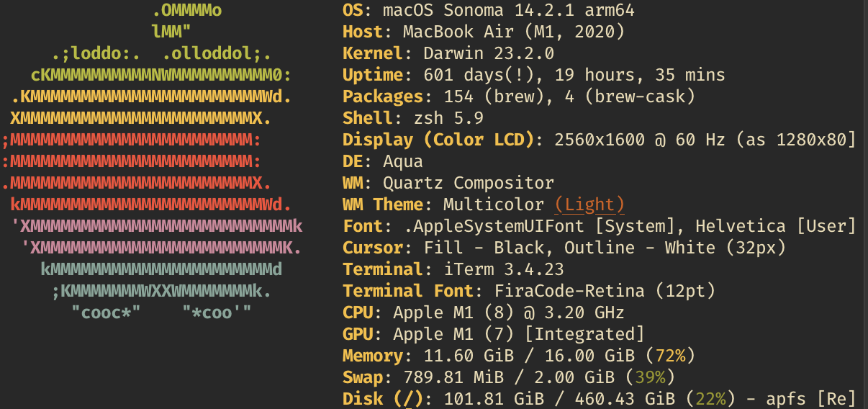Click '101.81 GiB / 460.43 GiB' disk value
Screen dimensions: 868x409
559,398
